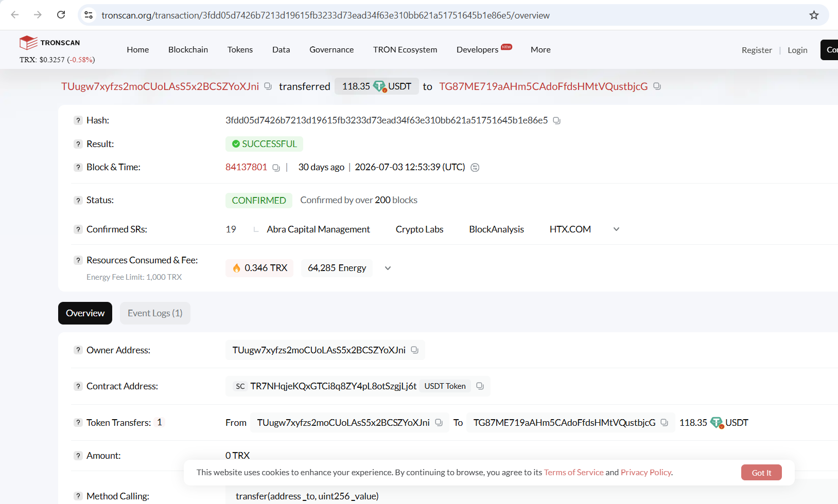Image resolution: width=838 pixels, height=504 pixels.
Task: Click the help icon beside Hash
Action: [78, 120]
